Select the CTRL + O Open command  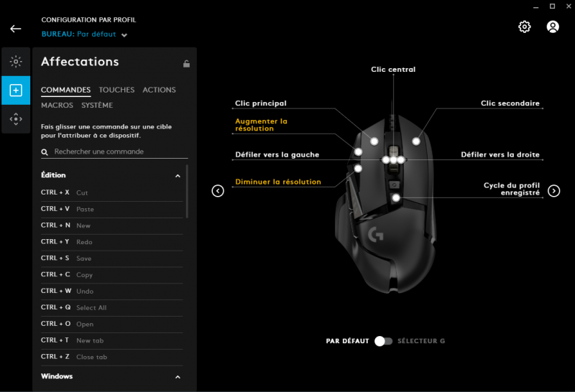click(112, 325)
